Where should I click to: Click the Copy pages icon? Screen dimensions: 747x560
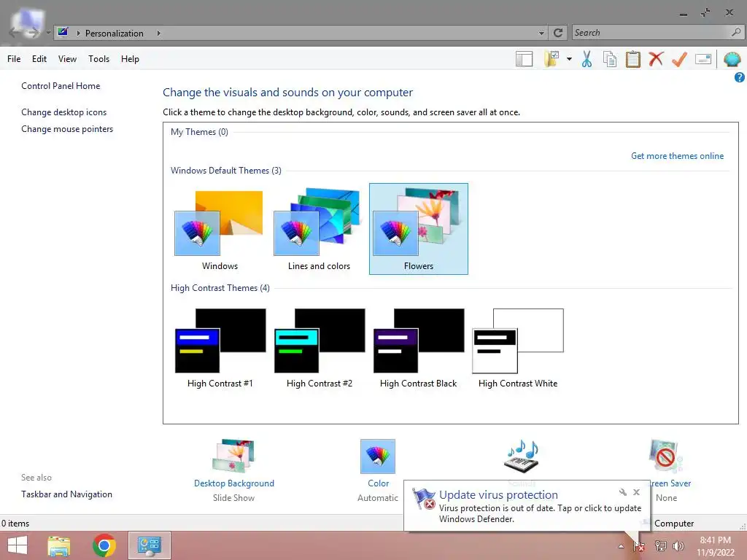click(610, 59)
